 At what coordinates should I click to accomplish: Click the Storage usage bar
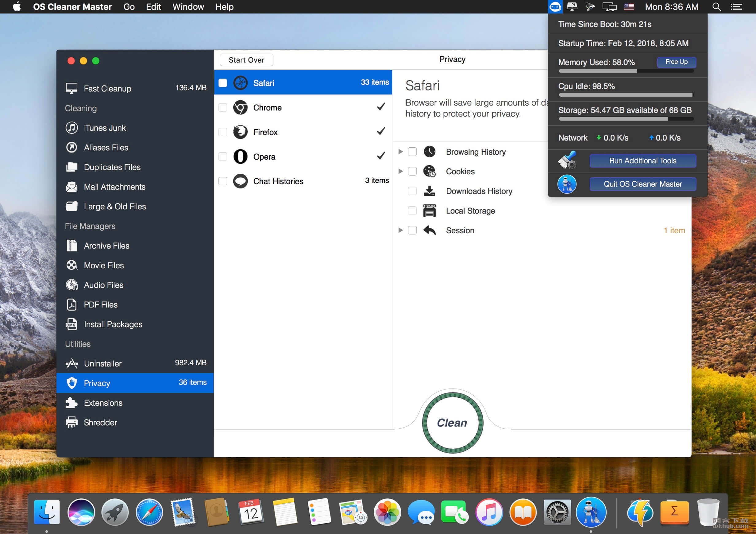[626, 119]
